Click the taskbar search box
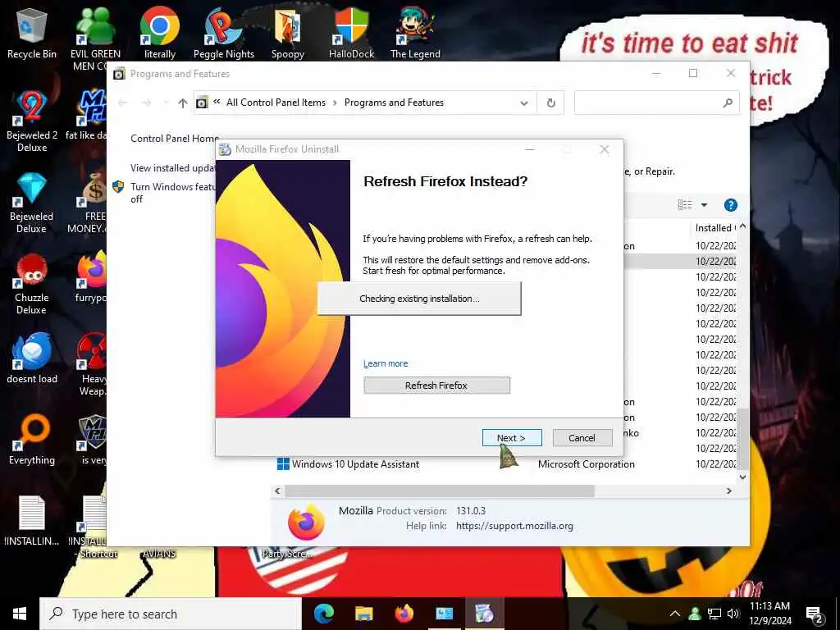Screen dimensions: 840x630 (171, 614)
